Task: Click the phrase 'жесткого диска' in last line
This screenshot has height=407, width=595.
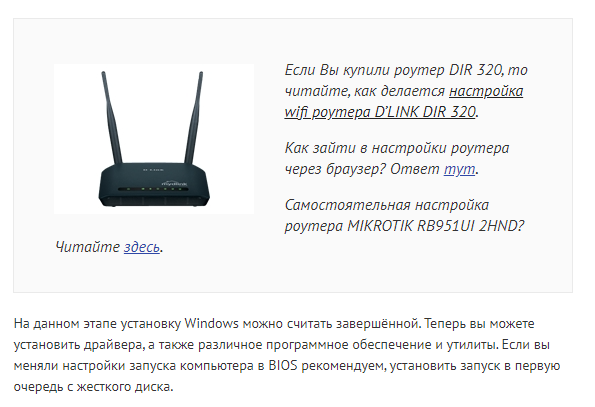Action: click(x=125, y=387)
